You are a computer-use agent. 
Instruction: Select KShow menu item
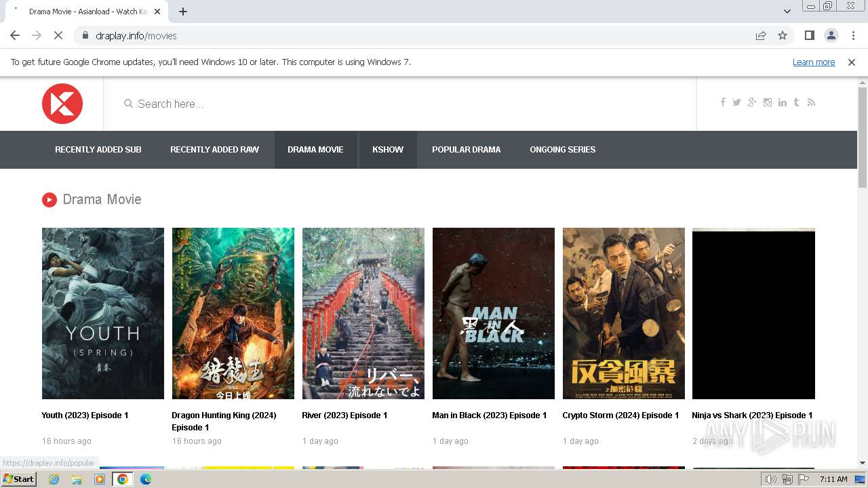pyautogui.click(x=388, y=150)
